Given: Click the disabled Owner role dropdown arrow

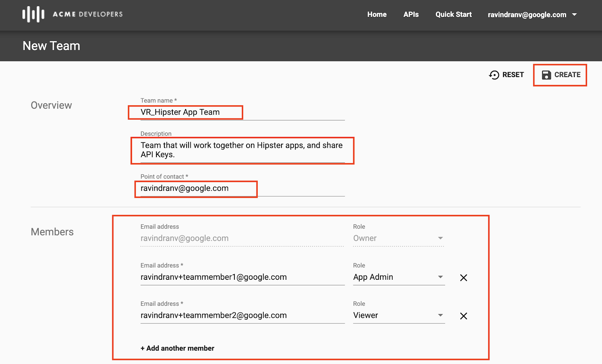Looking at the screenshot, I should tap(440, 238).
